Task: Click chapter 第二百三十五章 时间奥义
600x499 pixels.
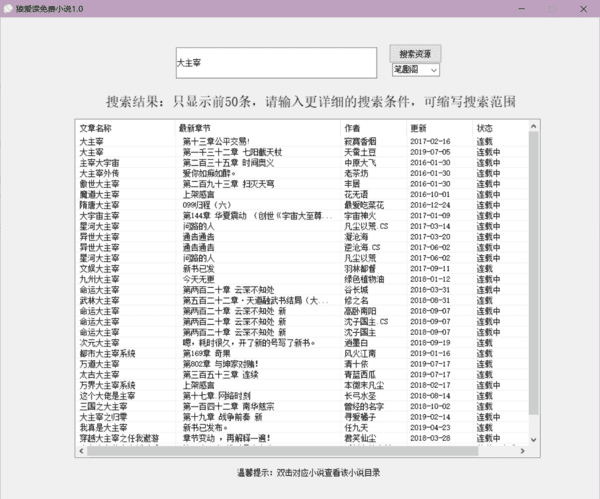Action: point(228,163)
